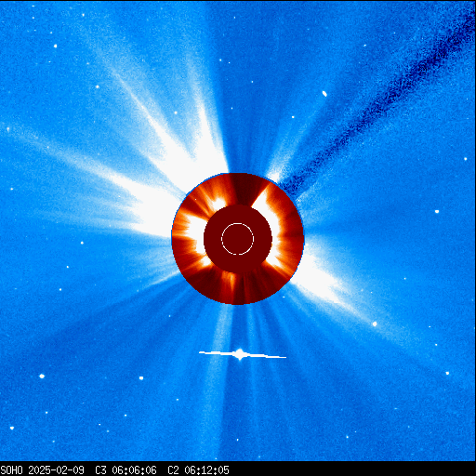Click the C2 06:12:05 timestamp
This screenshot has width=476, height=476.
point(198,470)
